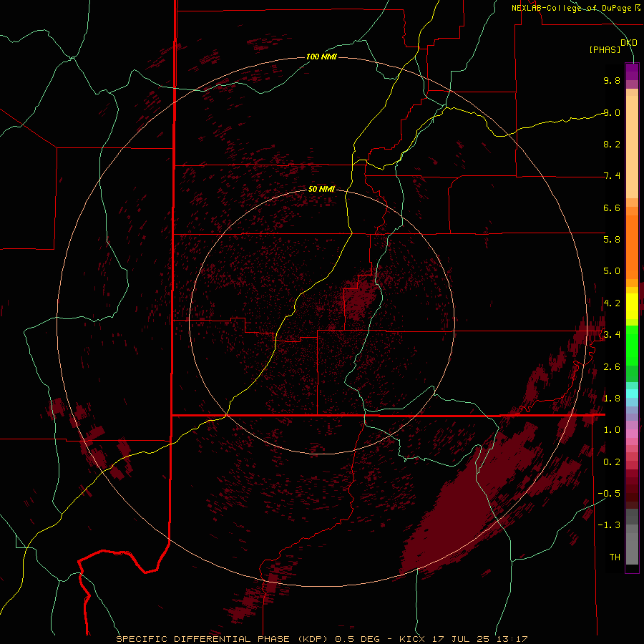Click the 1.0 value on the color scale
The width and height of the screenshot is (644, 644).
[612, 430]
